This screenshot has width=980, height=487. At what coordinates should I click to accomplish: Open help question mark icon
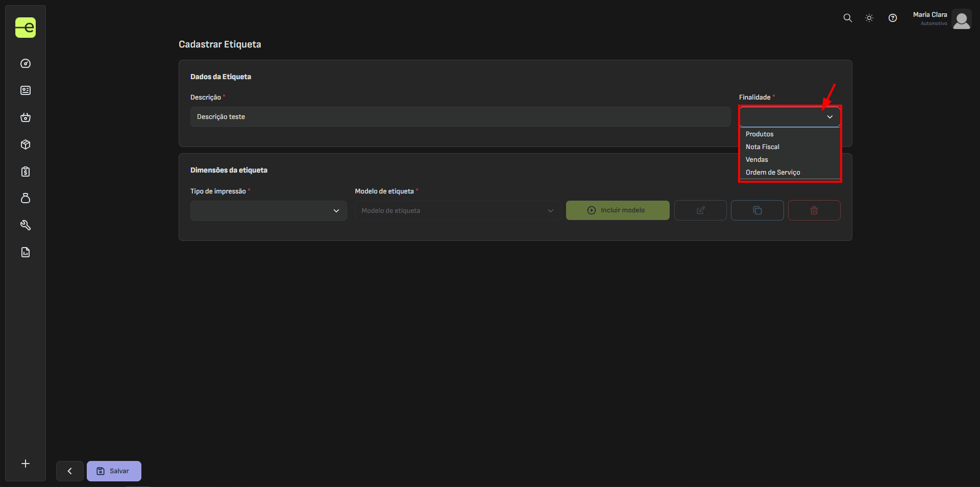[893, 18]
